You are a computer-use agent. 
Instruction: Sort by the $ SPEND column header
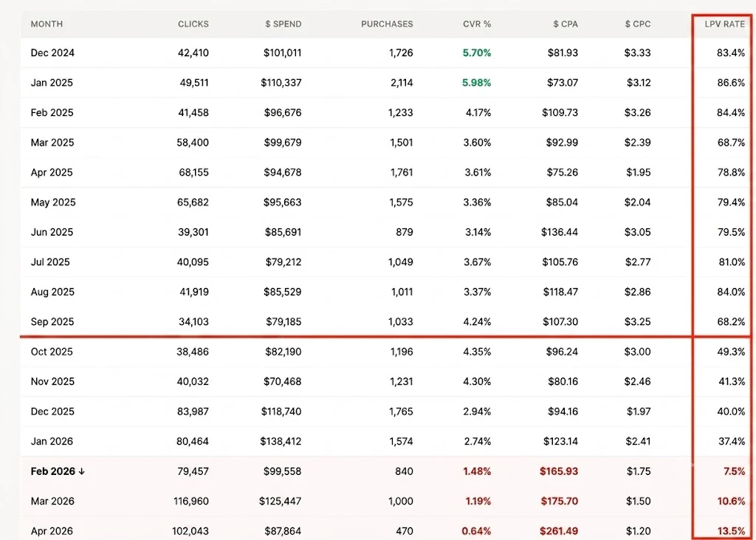(x=283, y=24)
